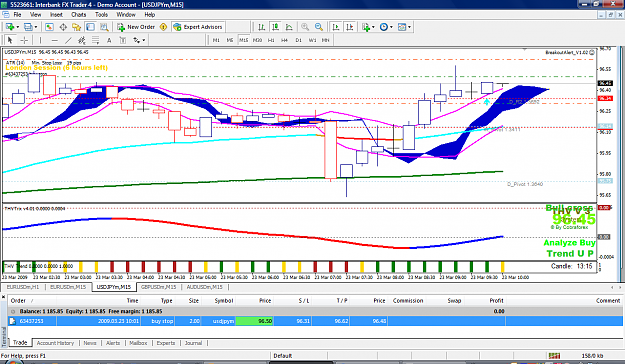Open the Profiles toolbar icon

(x=28, y=27)
